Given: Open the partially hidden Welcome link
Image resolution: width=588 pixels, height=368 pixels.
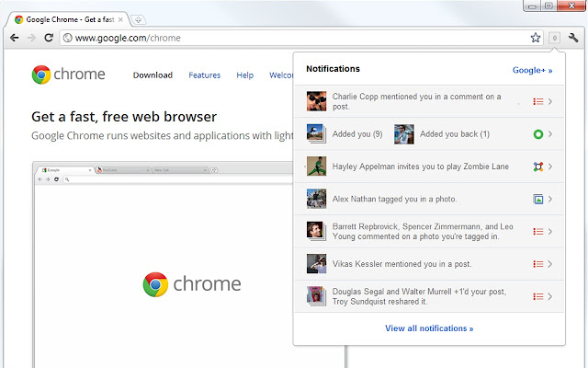Looking at the screenshot, I should [x=281, y=75].
